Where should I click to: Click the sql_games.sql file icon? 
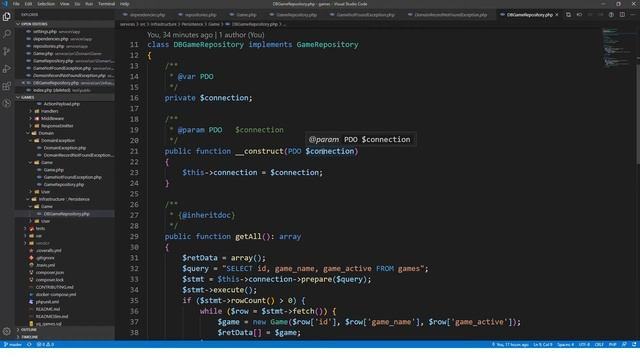tap(31, 324)
